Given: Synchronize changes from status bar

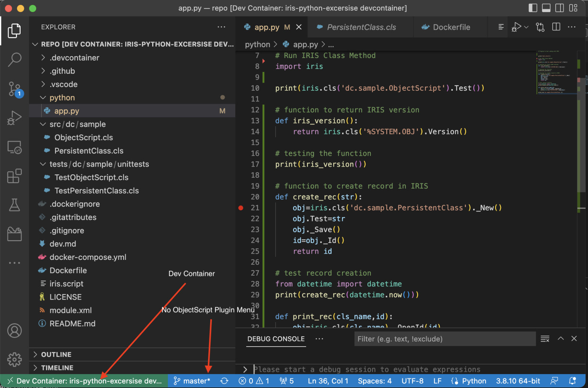Looking at the screenshot, I should 224,381.
